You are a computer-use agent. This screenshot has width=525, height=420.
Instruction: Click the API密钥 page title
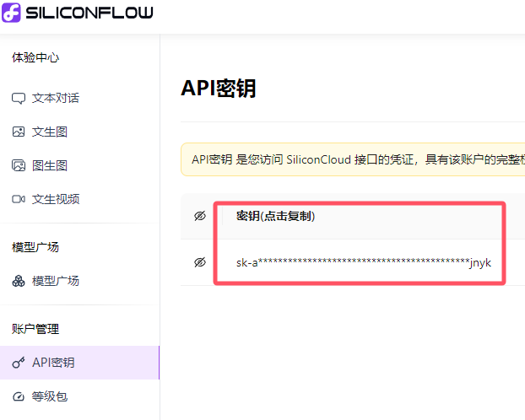coord(219,89)
